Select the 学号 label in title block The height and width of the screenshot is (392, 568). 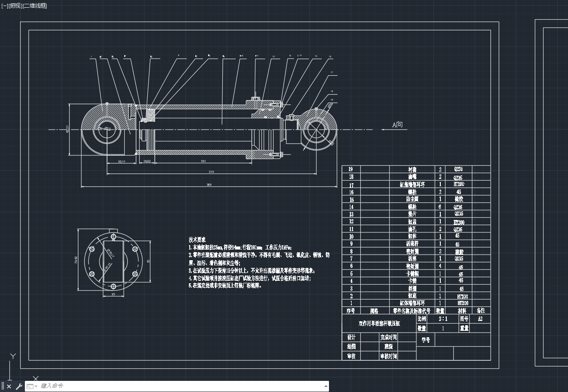pos(425,340)
